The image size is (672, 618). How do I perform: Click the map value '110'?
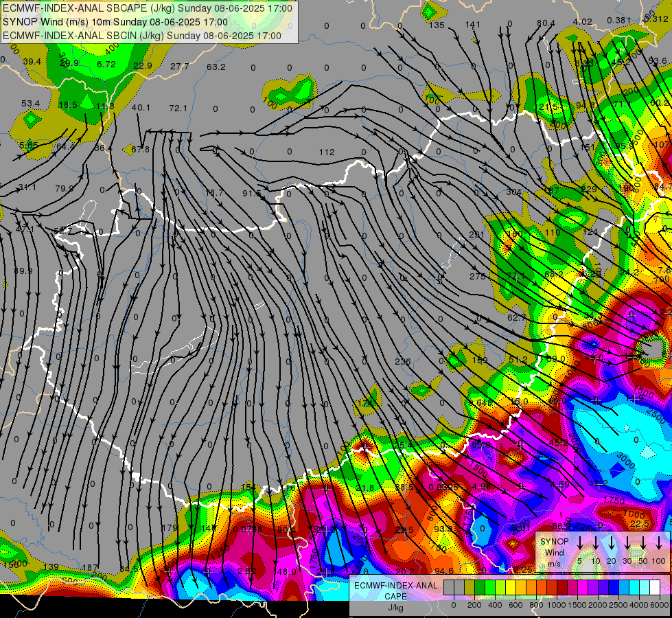pos(553,233)
